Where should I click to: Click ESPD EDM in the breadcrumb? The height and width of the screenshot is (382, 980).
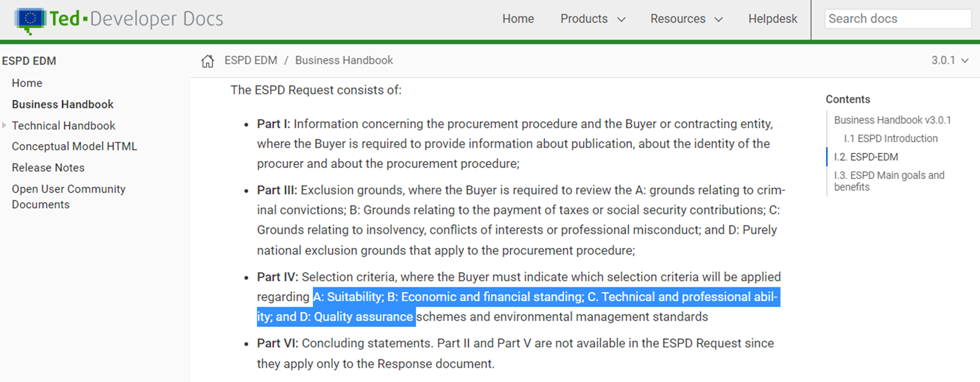251,60
